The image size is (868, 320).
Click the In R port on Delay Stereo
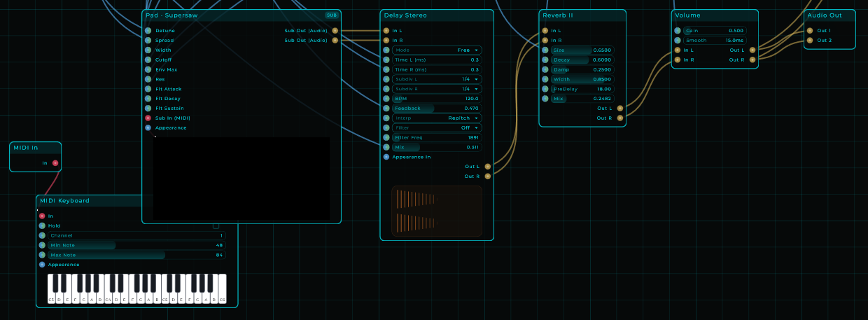point(386,41)
